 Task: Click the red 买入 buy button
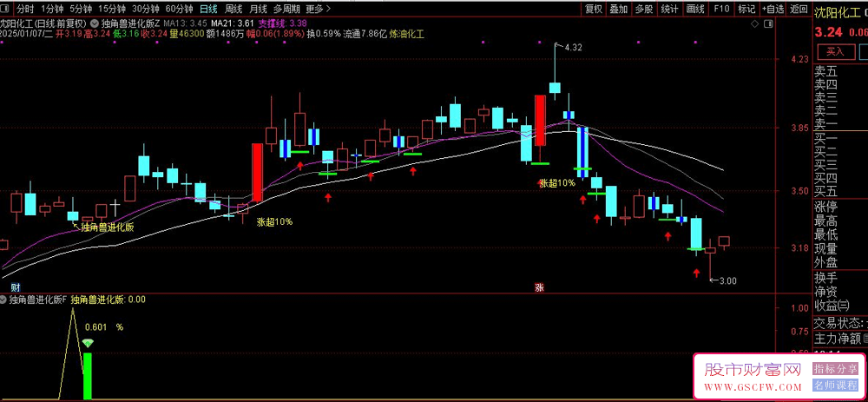click(835, 52)
